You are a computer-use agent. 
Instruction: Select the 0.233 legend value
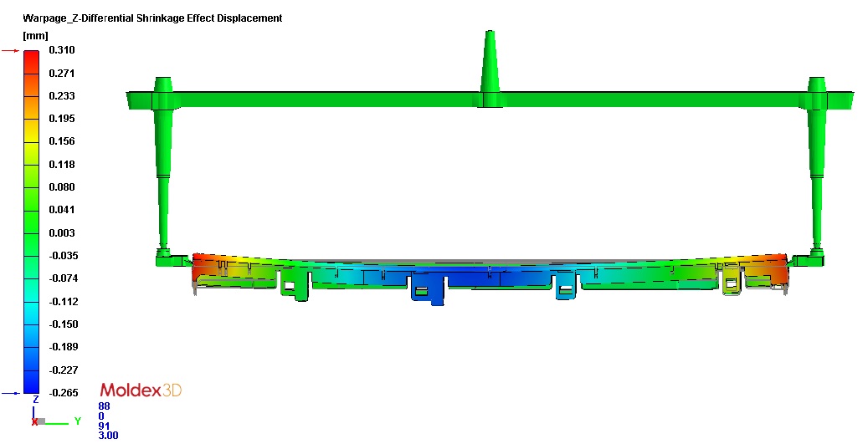[x=62, y=95]
